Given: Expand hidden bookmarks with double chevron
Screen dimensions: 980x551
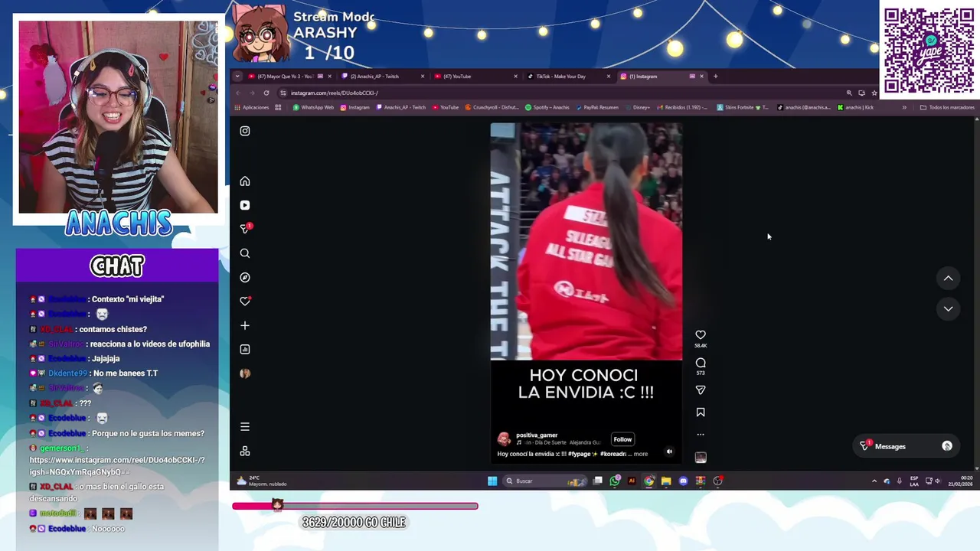Looking at the screenshot, I should pos(904,107).
